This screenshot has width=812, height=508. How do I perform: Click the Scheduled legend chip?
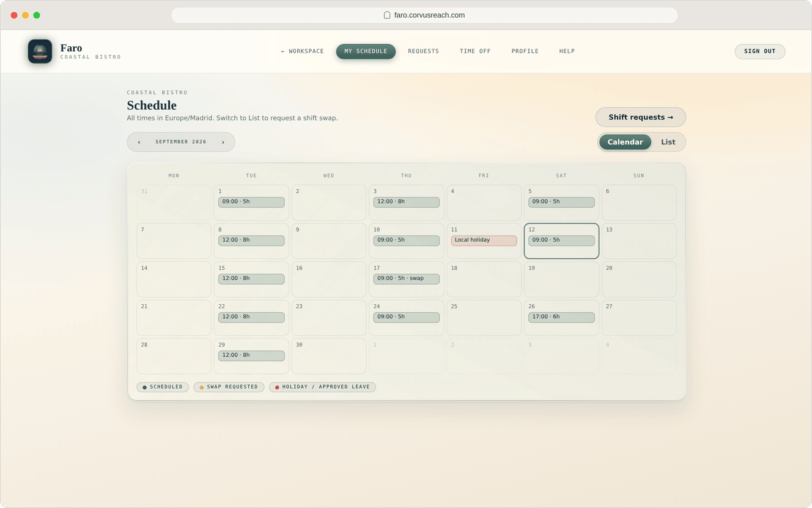click(x=163, y=387)
